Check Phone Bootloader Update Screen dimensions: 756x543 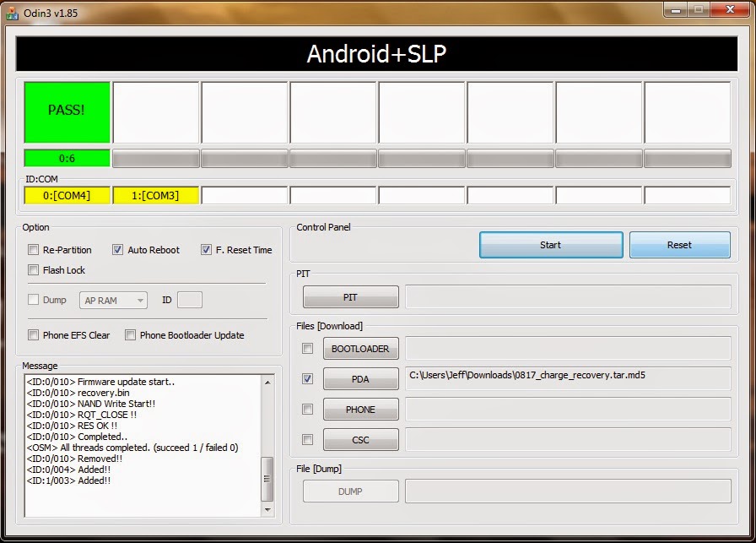click(x=130, y=335)
